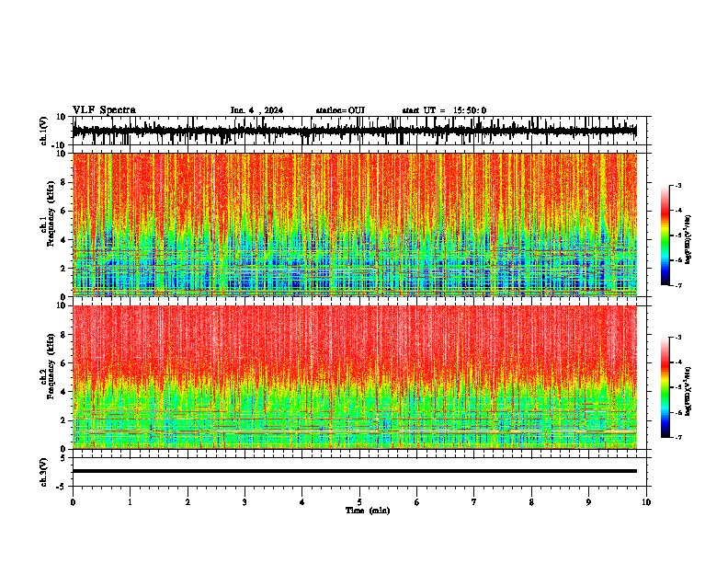Click the '-7' tick on ch.1 color bar
This screenshot has width=728, height=563.
click(678, 285)
